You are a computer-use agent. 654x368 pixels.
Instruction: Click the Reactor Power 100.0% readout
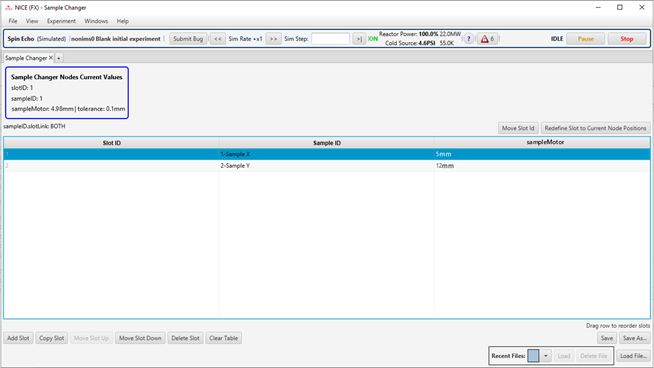[420, 34]
